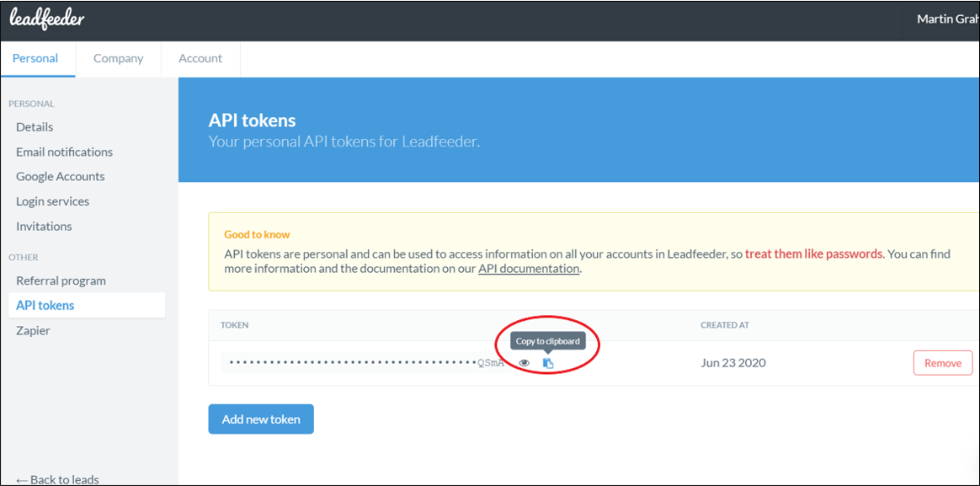Viewport: 980px width, 486px height.
Task: Click Add new token
Action: [261, 419]
